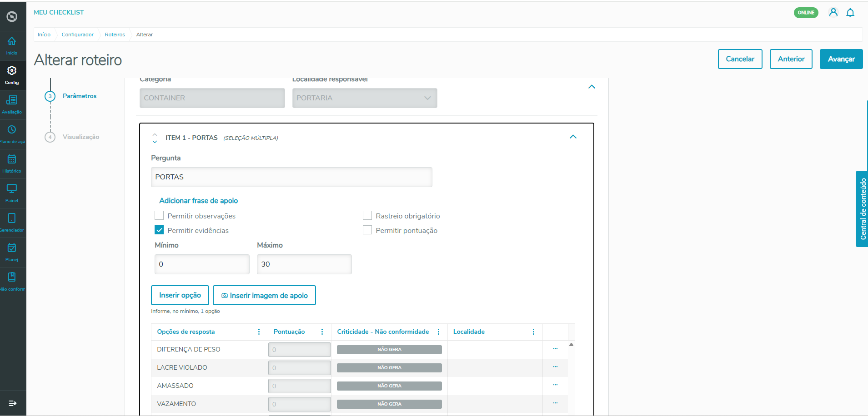
Task: Open Não conformidade in the sidebar
Action: (12, 282)
